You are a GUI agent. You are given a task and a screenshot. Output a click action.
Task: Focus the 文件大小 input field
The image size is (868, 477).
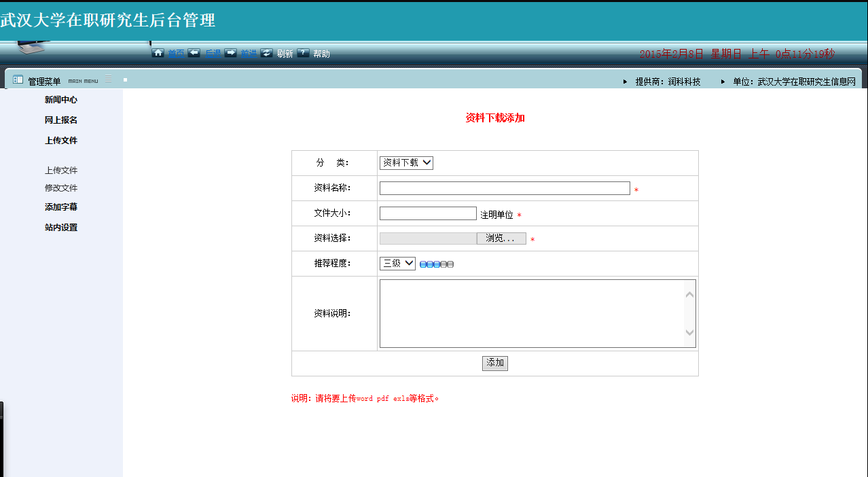click(x=428, y=213)
